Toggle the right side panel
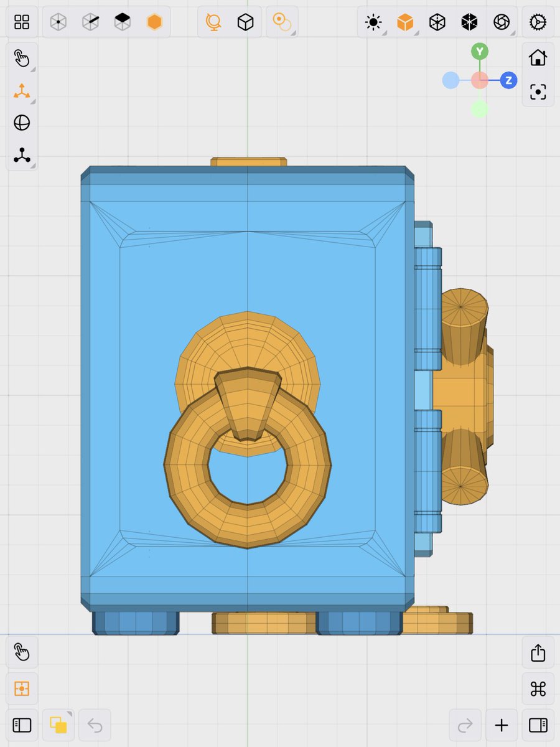560x747 pixels. [538, 725]
